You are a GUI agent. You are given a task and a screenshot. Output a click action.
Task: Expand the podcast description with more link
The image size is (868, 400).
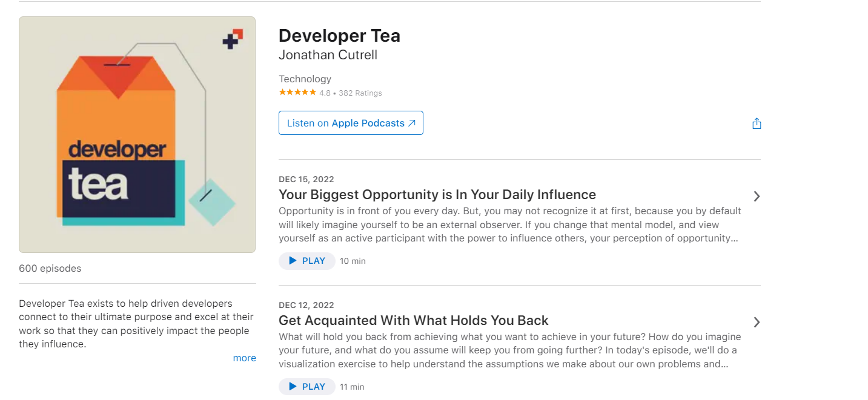point(244,358)
